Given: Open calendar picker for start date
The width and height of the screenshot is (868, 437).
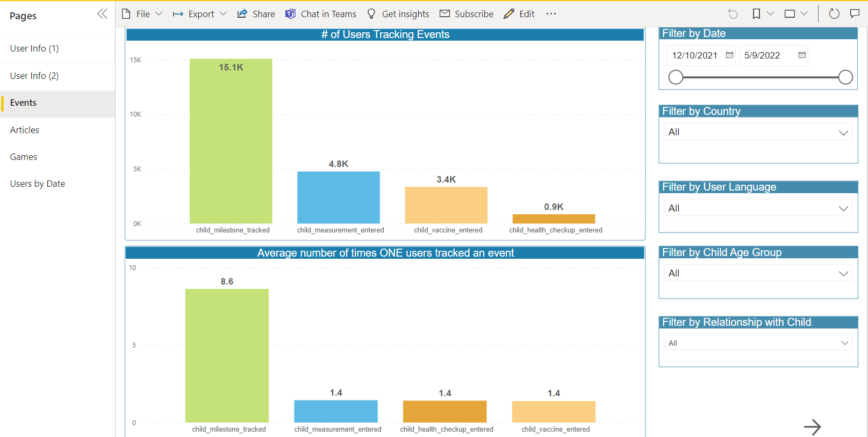Looking at the screenshot, I should point(729,55).
